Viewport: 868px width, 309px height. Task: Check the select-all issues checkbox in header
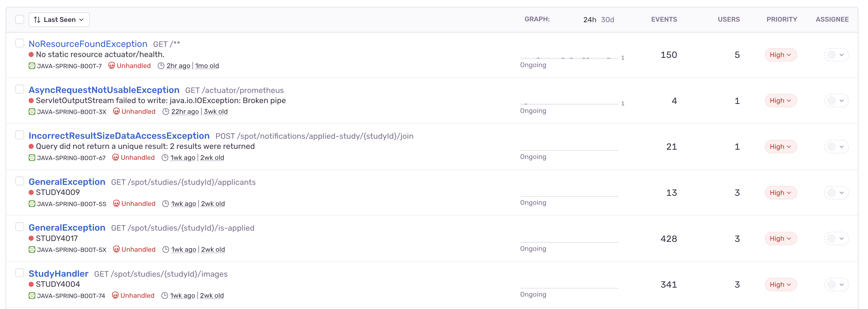pos(20,19)
